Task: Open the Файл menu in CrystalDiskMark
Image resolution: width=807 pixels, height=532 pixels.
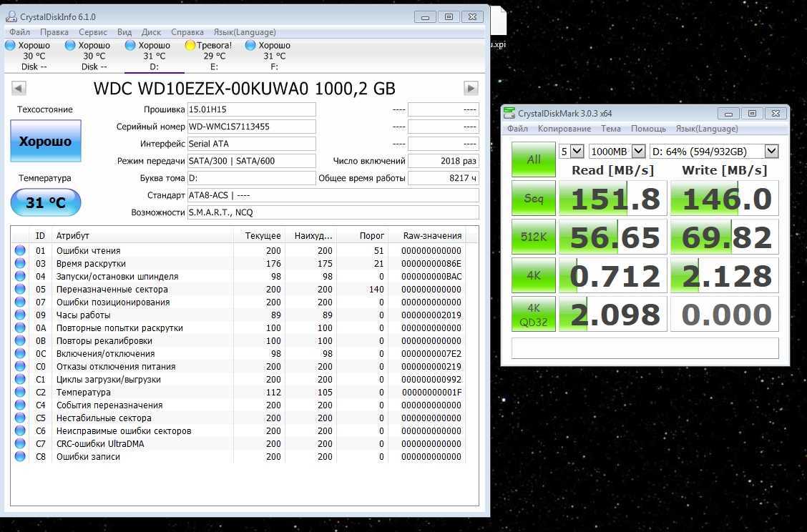Action: [517, 129]
